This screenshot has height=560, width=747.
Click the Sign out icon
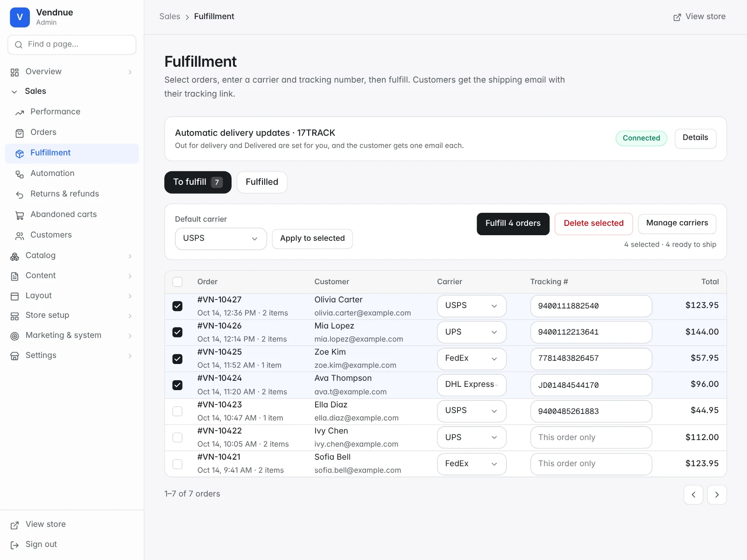click(15, 545)
